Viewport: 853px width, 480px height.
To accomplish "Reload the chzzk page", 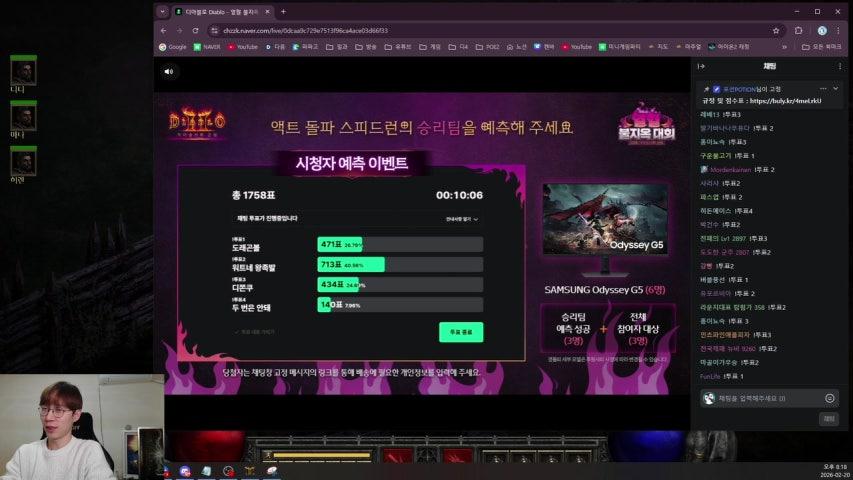I will click(x=195, y=31).
